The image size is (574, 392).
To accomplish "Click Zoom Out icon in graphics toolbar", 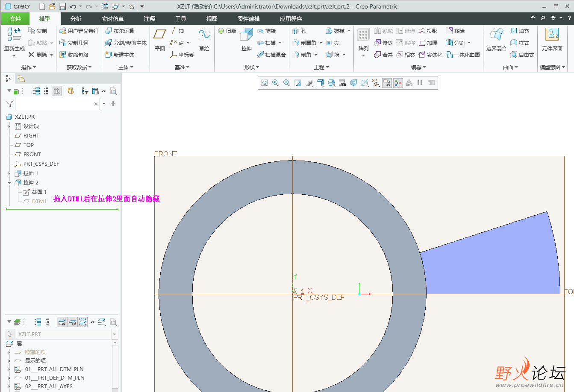I will pyautogui.click(x=287, y=83).
